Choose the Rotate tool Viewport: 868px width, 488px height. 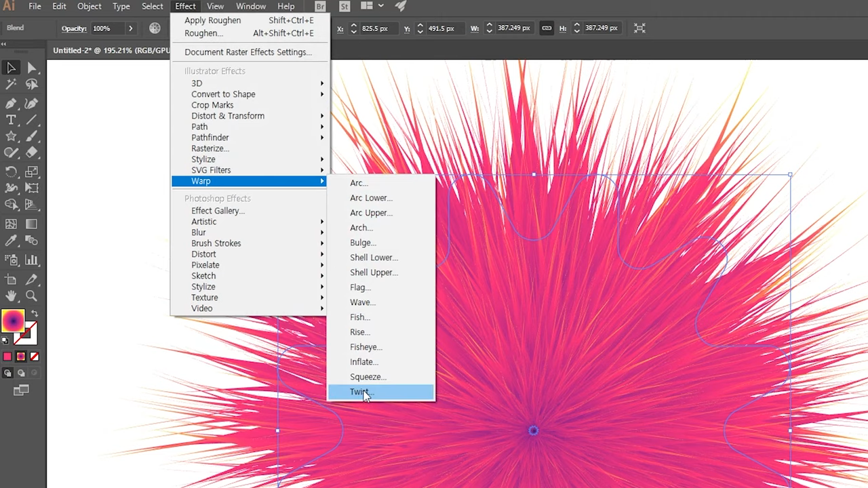coord(11,172)
